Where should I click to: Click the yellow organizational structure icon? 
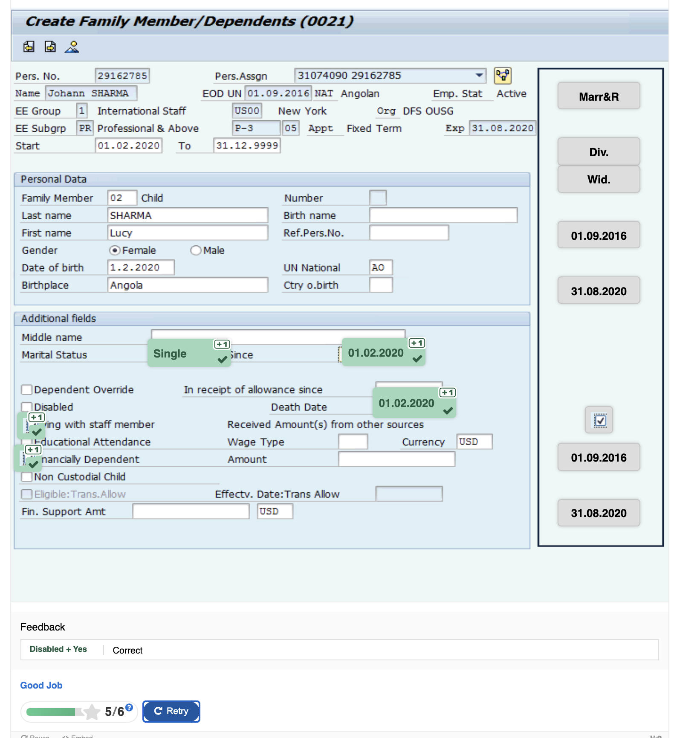(x=503, y=76)
